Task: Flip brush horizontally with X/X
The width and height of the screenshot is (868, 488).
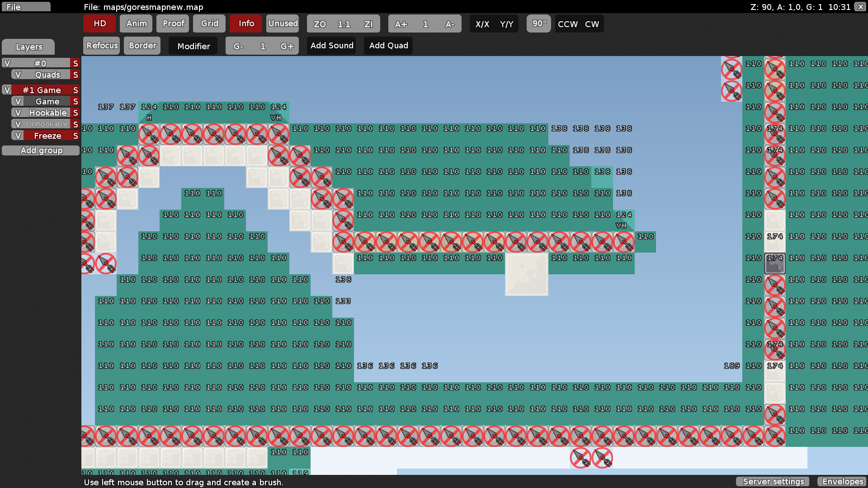Action: pyautogui.click(x=482, y=24)
